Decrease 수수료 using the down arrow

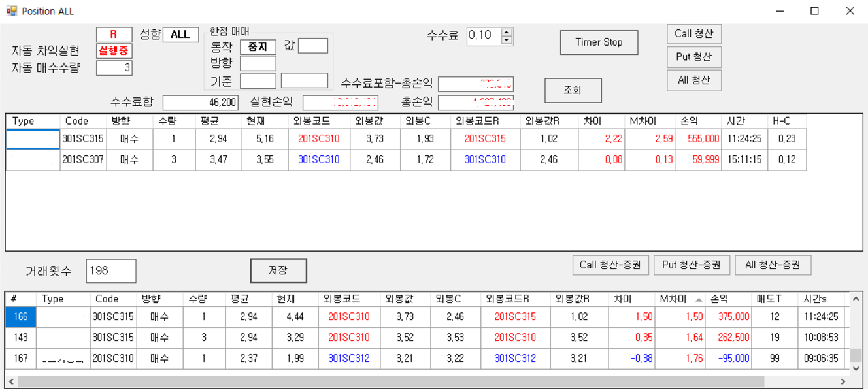click(x=507, y=40)
